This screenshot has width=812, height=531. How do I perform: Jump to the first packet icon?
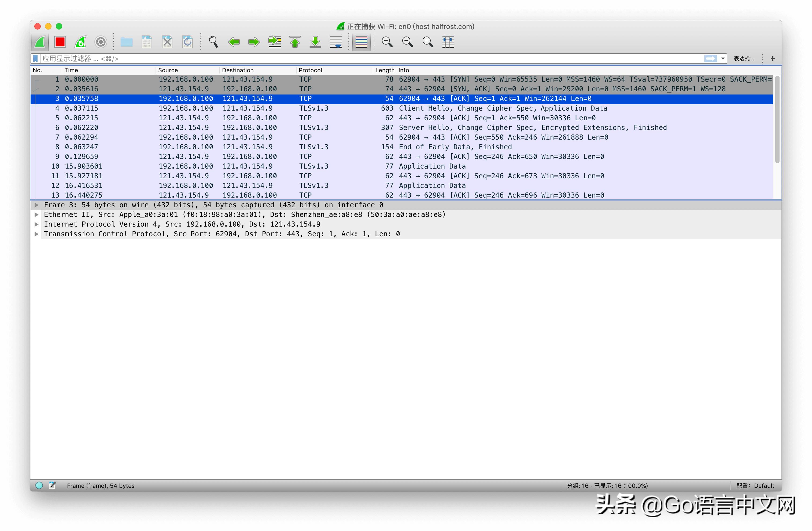click(295, 42)
